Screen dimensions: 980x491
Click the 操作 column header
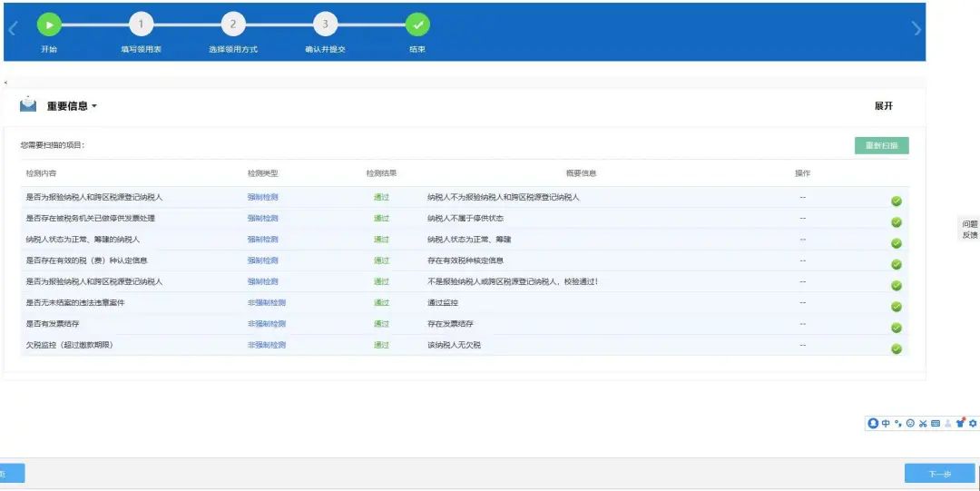click(802, 173)
